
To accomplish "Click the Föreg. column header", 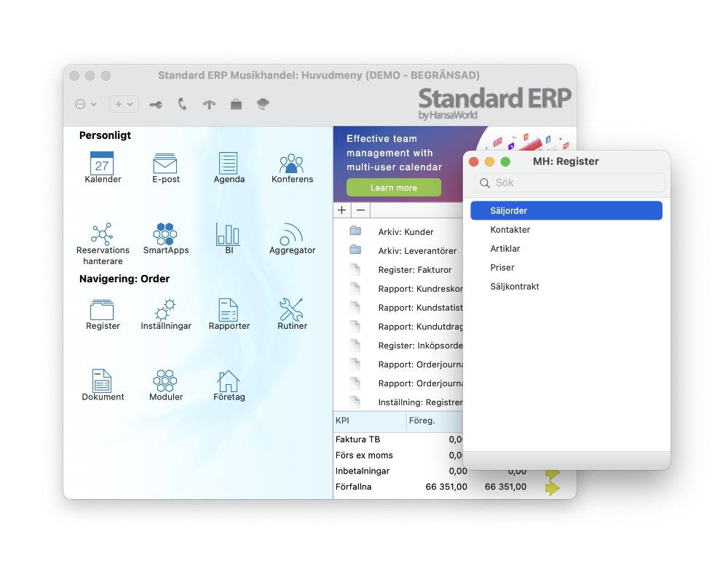I will (435, 421).
